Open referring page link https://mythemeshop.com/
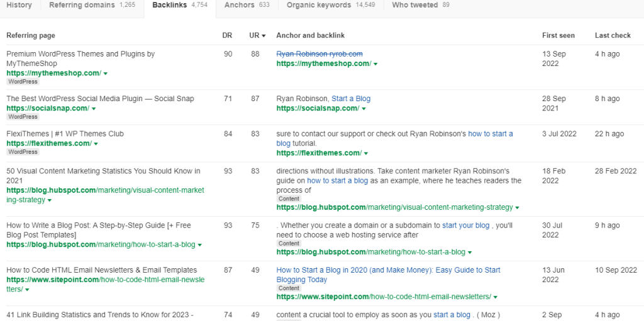Viewport: 644px width, 321px height. click(x=54, y=73)
